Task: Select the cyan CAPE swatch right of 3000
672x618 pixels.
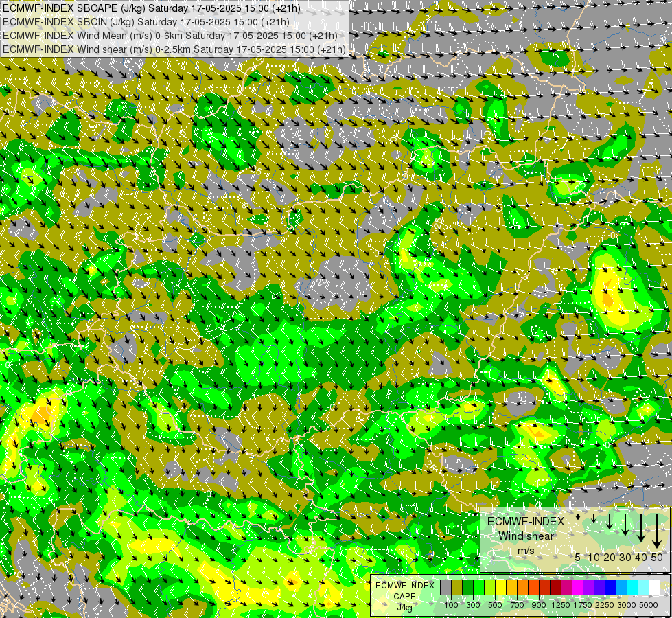Action: [633, 587]
